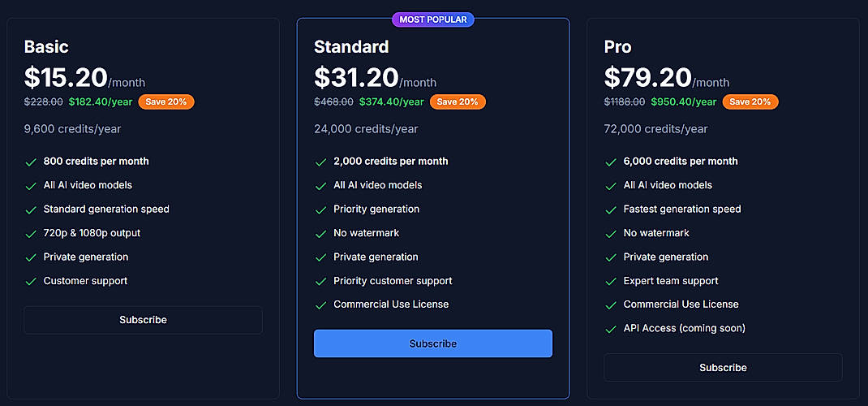Click checkmark beside Priority generation
Screen dimensions: 868x406
coord(320,210)
